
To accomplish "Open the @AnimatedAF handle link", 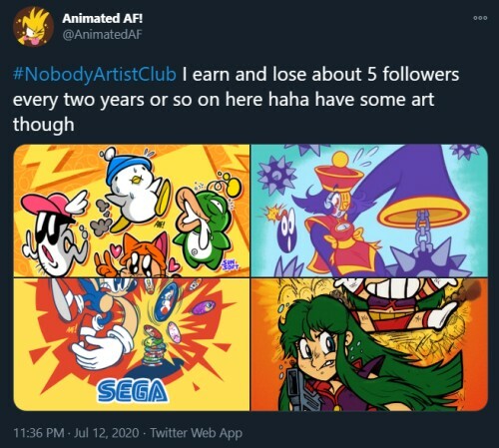I will (102, 34).
